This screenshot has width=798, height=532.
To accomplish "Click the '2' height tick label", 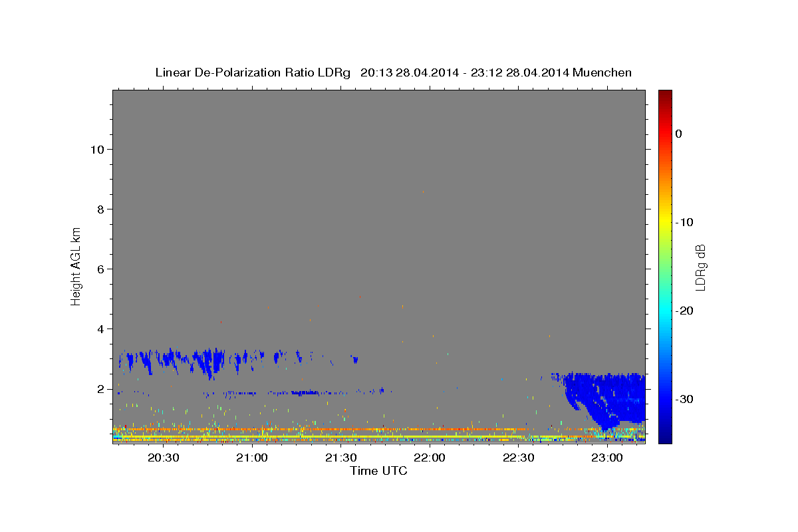I will (x=101, y=388).
